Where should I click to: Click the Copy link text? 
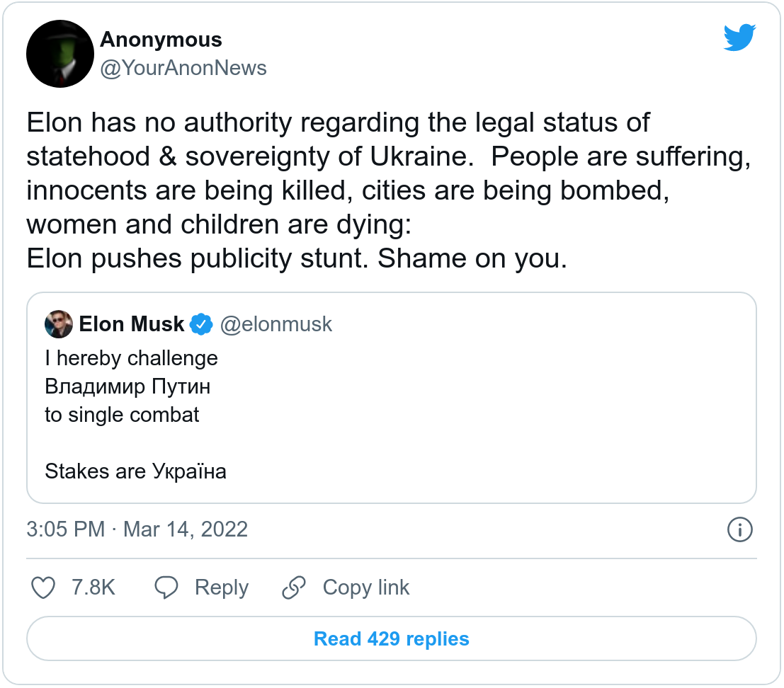(365, 587)
